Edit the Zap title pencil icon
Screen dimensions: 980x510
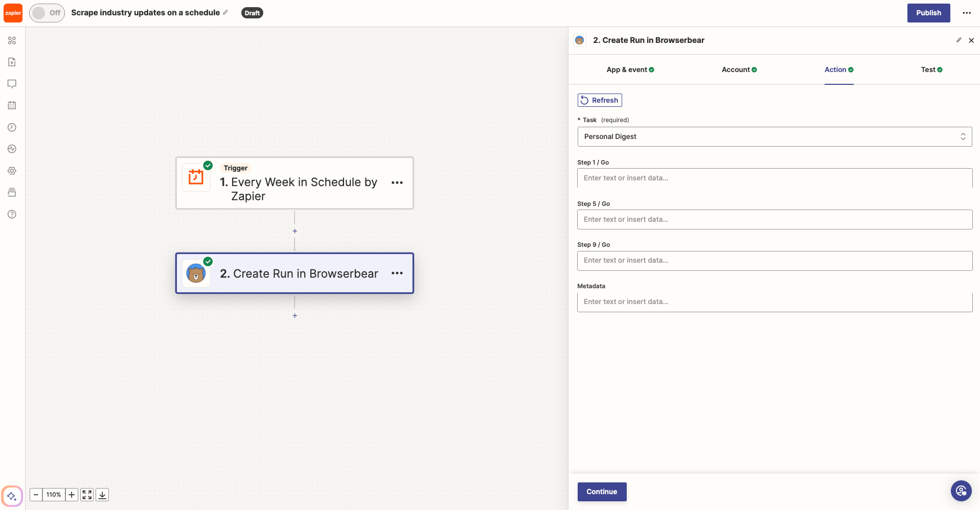pyautogui.click(x=225, y=12)
